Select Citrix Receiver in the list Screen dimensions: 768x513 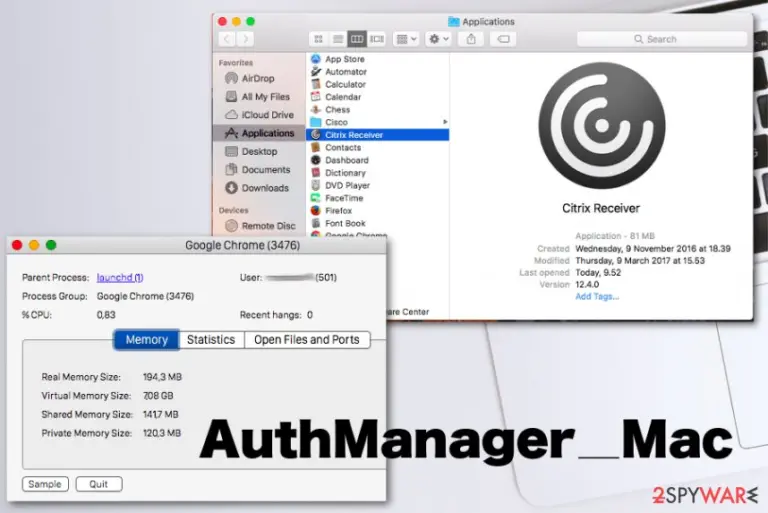[377, 135]
